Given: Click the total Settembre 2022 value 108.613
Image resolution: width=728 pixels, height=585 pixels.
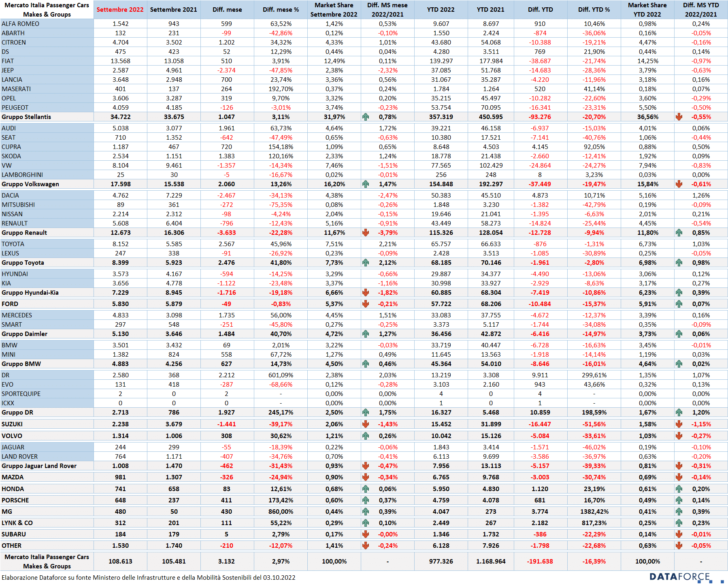Looking at the screenshot, I should [120, 562].
